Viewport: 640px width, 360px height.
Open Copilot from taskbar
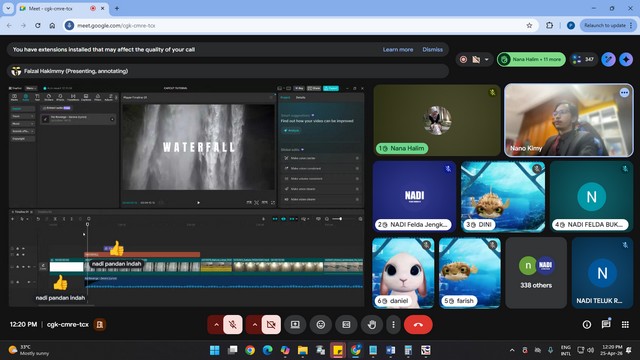coord(285,350)
